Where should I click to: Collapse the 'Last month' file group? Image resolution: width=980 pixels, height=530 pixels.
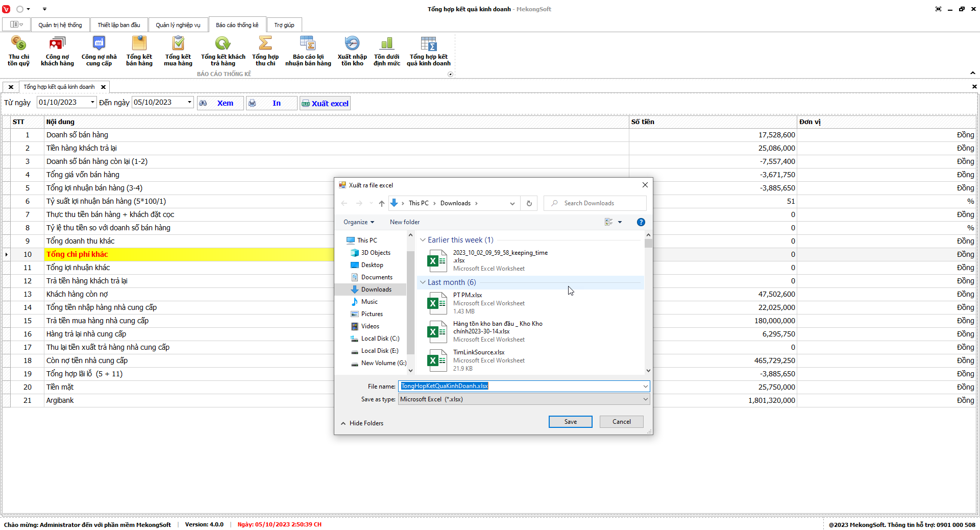pos(423,282)
